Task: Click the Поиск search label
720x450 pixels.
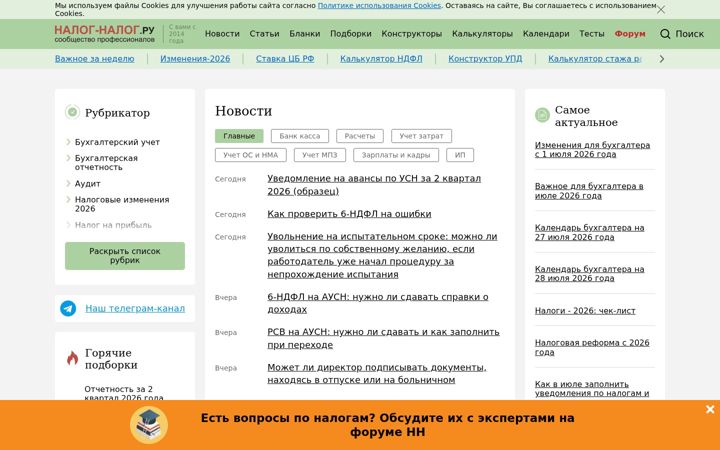Action: [x=689, y=34]
